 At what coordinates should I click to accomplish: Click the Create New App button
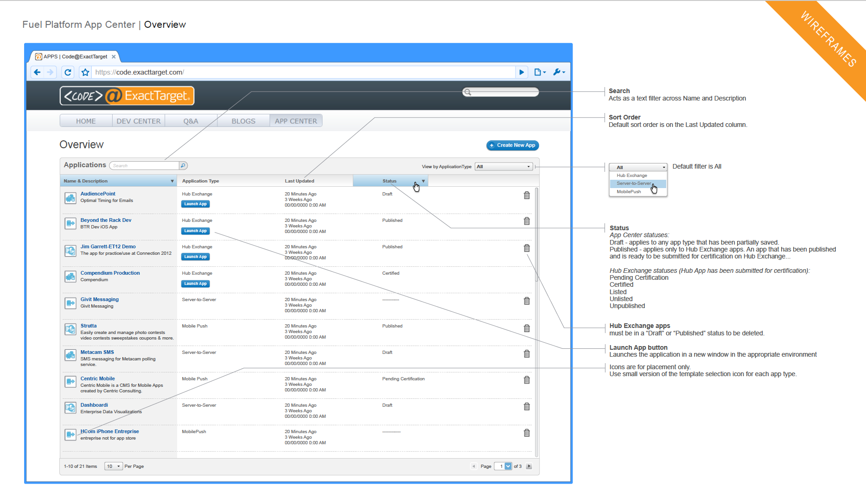512,145
